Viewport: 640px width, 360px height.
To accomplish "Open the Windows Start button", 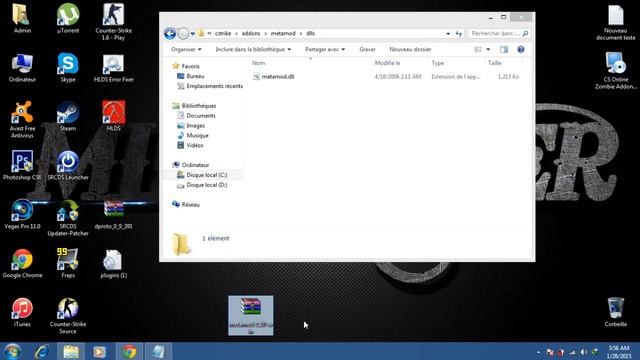I will coord(12,351).
